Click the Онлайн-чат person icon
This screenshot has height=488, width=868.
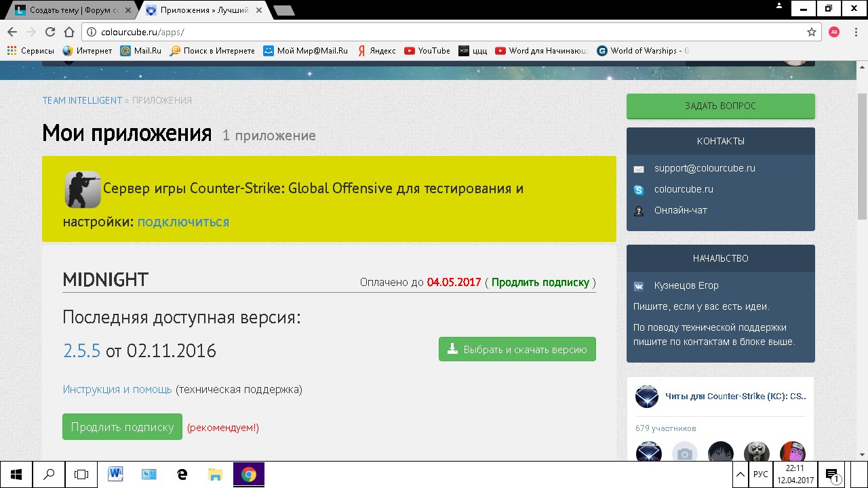click(639, 211)
